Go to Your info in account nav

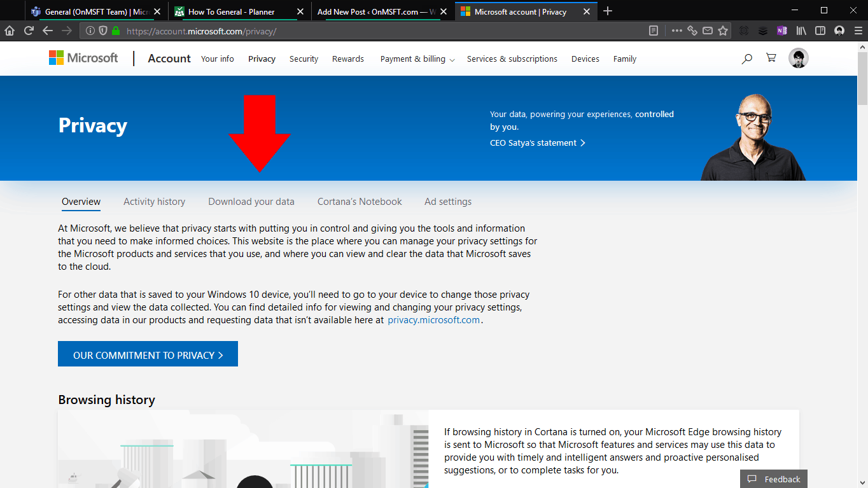coord(218,59)
